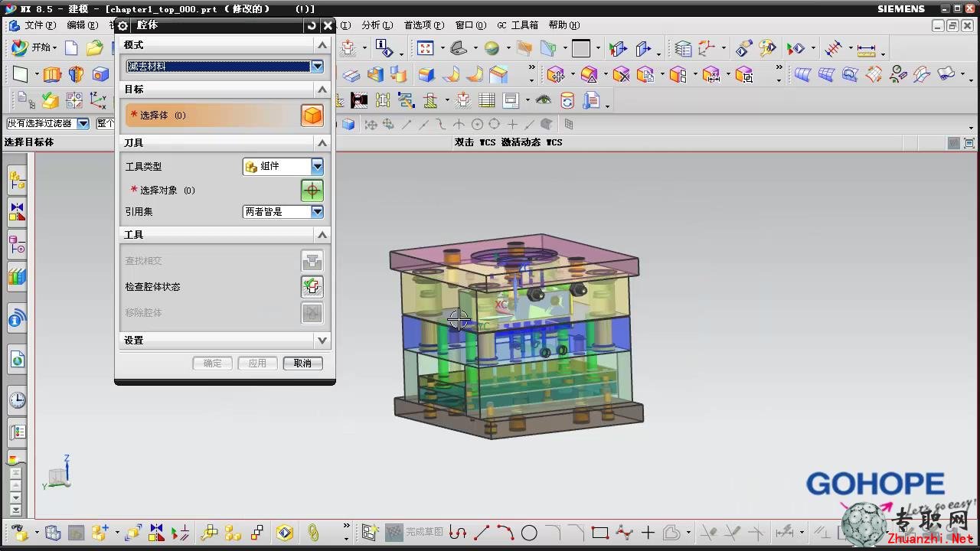Viewport: 980px width, 551px height.
Task: Click the delete face cube icon
Action: point(621,74)
